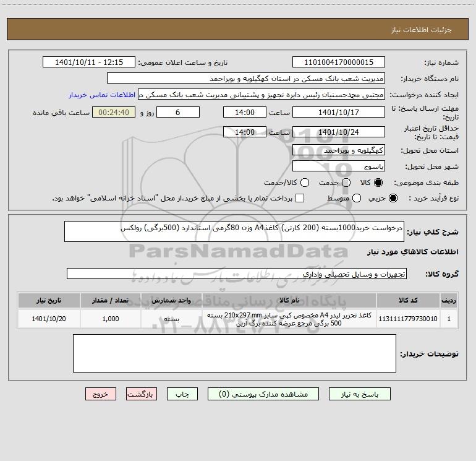476x461 pixels.
Task: Click the تعداد / مقدار column header
Action: point(111,300)
